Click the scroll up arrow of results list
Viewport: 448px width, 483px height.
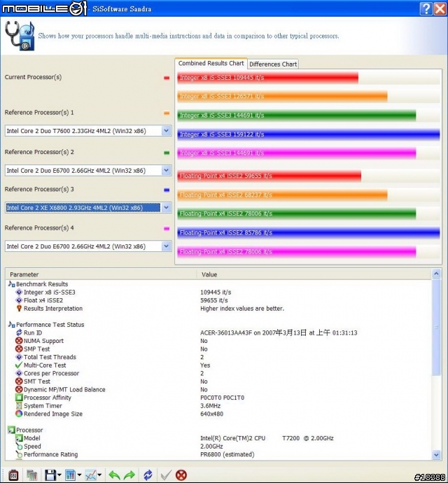coord(436,274)
